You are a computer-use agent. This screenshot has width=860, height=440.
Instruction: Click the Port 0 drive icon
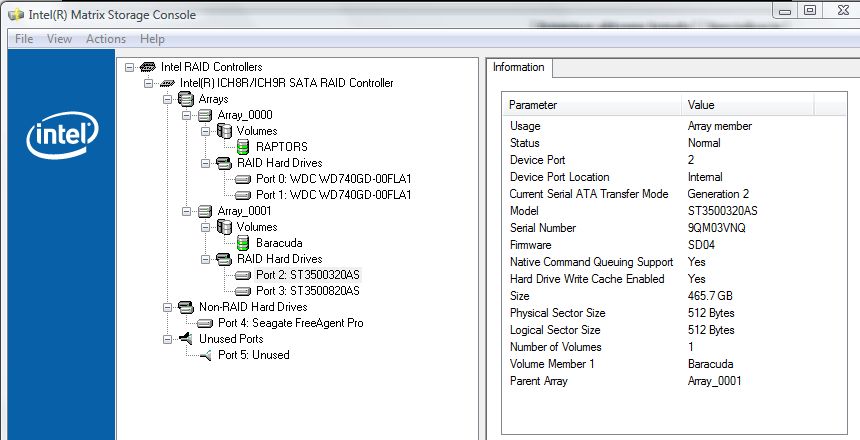(x=243, y=179)
